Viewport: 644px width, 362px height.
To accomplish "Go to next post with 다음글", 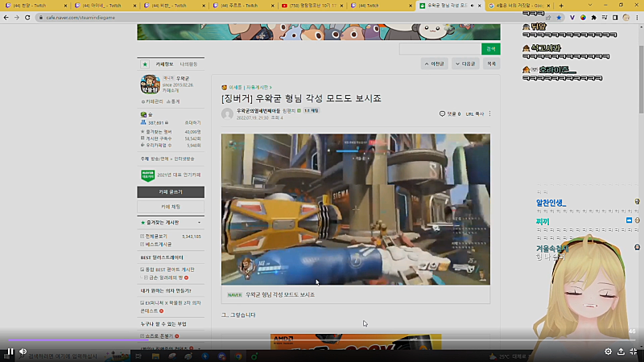I will pos(466,64).
